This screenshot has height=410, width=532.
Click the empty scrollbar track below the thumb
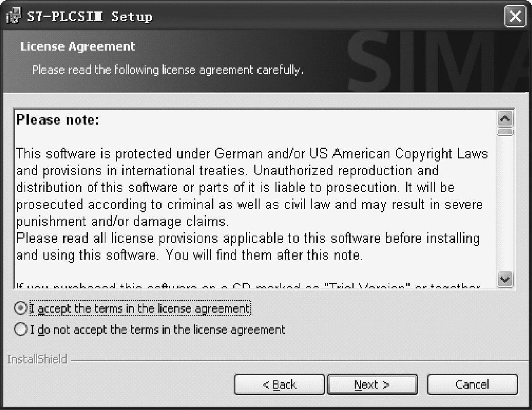[505, 204]
